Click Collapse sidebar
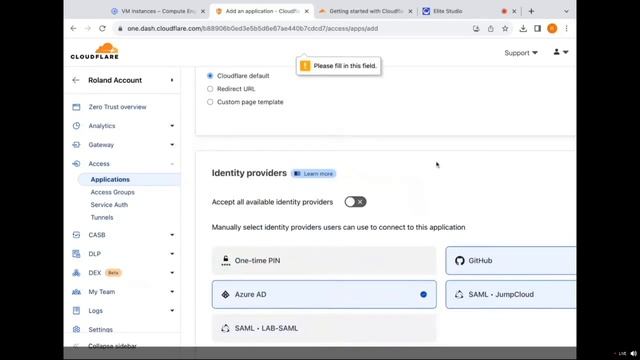 [x=112, y=346]
